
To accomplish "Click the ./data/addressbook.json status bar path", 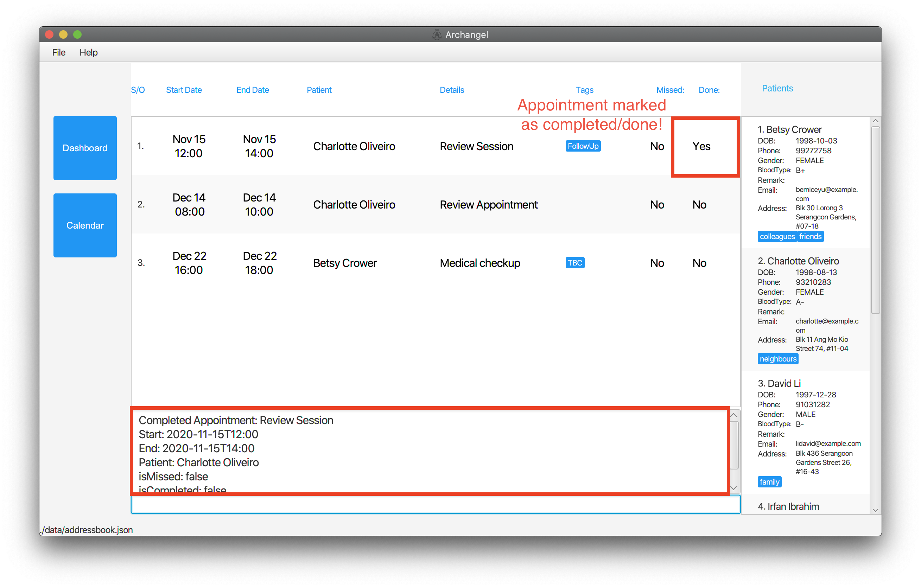I will (87, 530).
